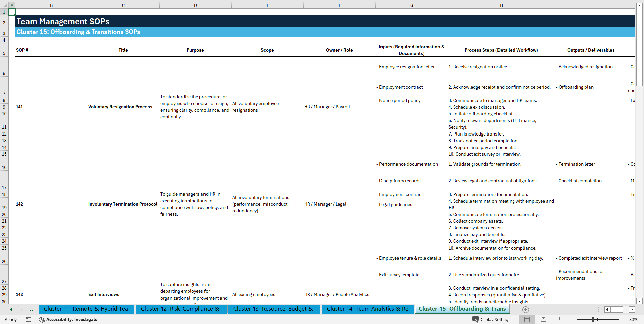Set zoom level using the zoom slider
644x324 pixels.
pos(594,319)
